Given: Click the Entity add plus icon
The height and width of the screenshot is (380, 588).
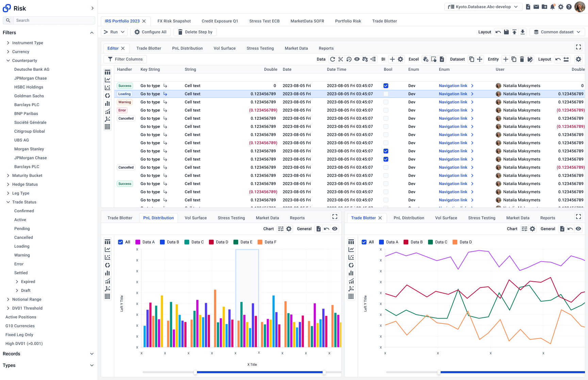Looking at the screenshot, I should click(506, 59).
